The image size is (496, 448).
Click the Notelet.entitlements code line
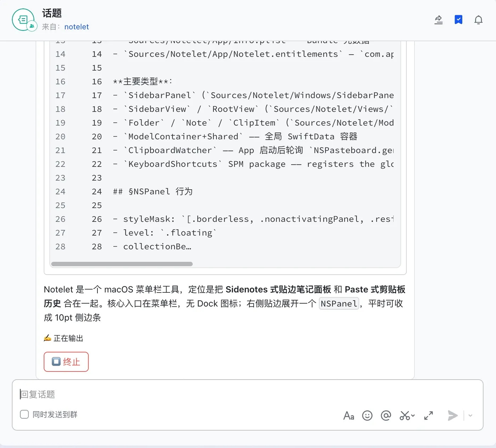click(253, 54)
